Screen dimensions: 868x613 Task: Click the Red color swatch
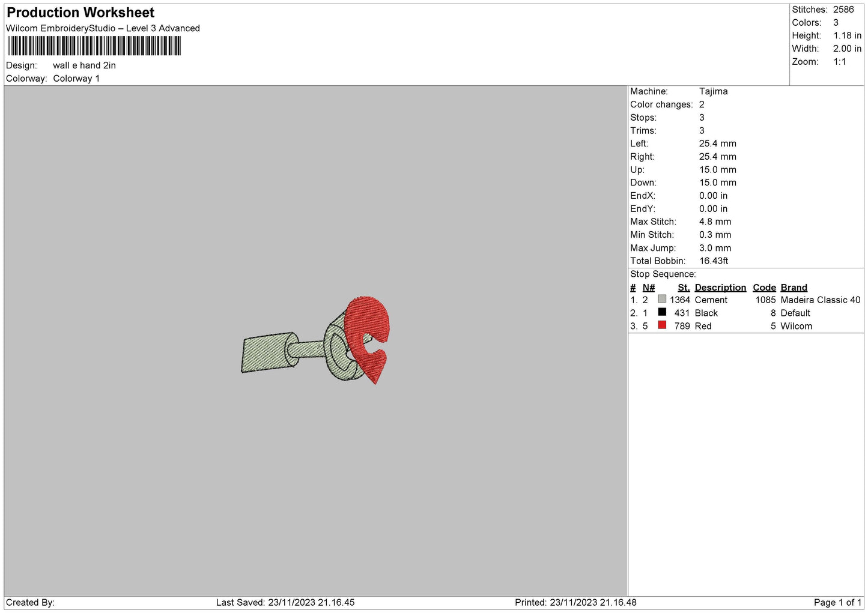tap(662, 325)
